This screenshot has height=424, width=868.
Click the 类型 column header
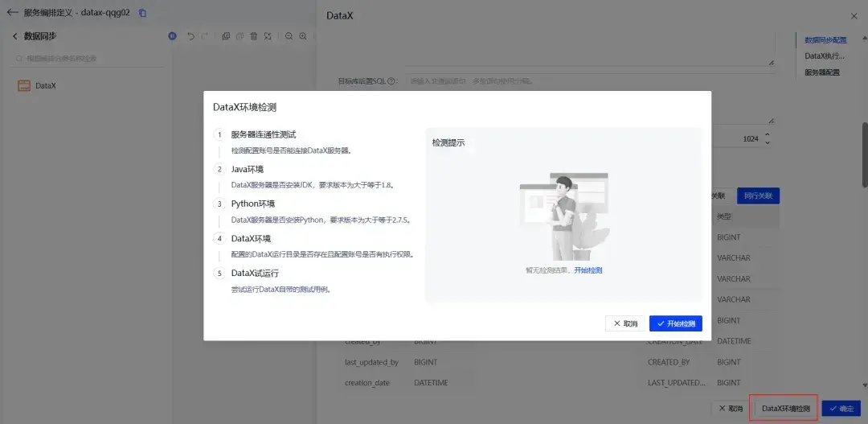(x=725, y=216)
